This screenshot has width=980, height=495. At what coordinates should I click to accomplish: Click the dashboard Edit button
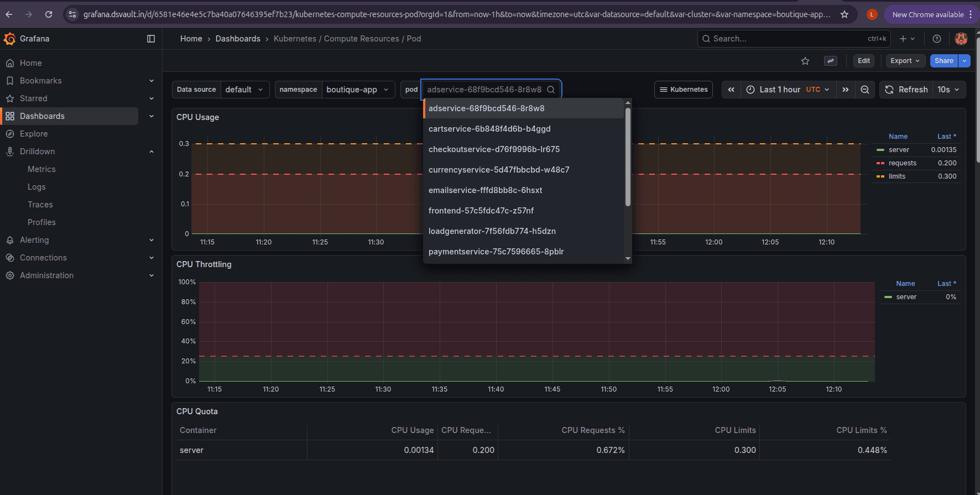(864, 61)
